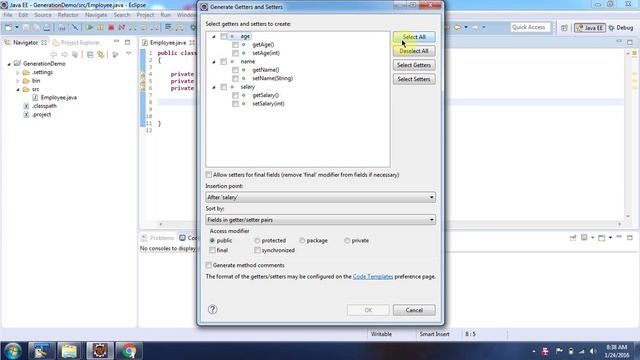Check the setName(String) checkbox
Screen dimensions: 640x360
pos(235,78)
